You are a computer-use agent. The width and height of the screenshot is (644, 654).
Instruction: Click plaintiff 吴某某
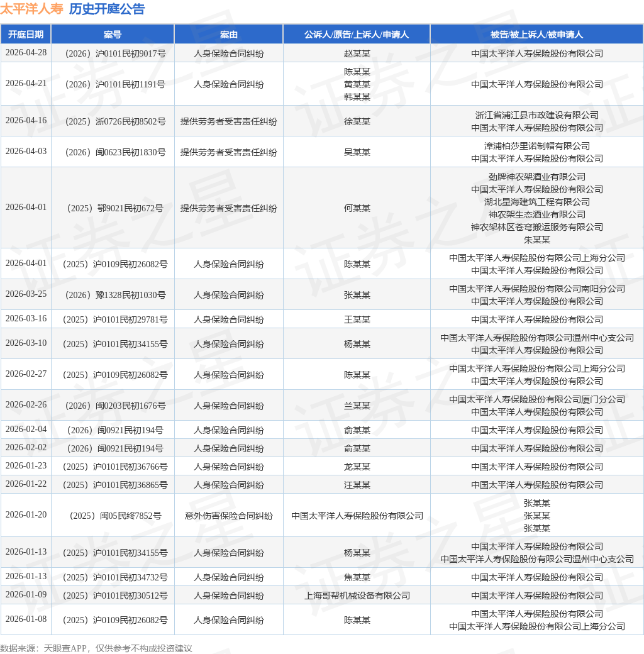click(x=357, y=152)
